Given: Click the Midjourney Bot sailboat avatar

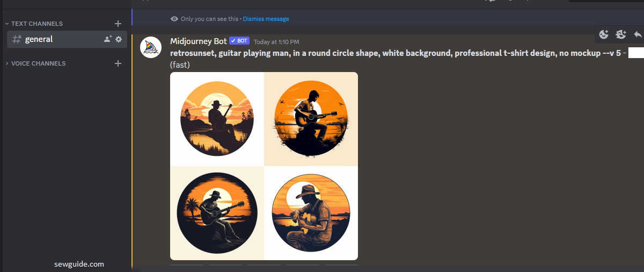Looking at the screenshot, I should coord(151,47).
